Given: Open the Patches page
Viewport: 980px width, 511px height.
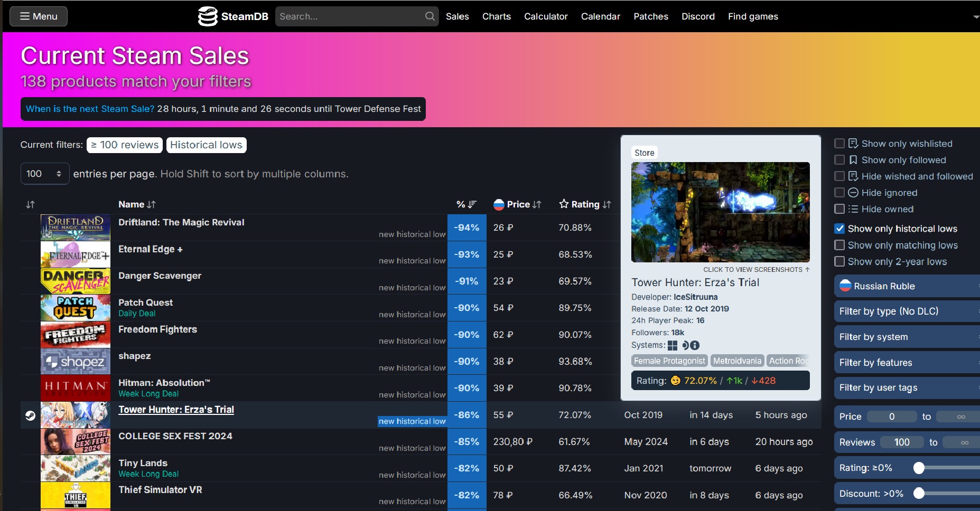Looking at the screenshot, I should coord(651,16).
